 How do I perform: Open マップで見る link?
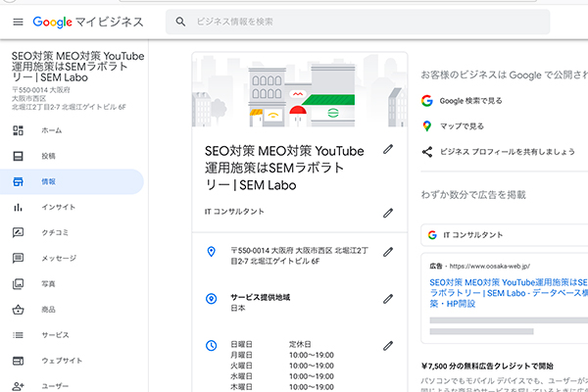(x=462, y=126)
